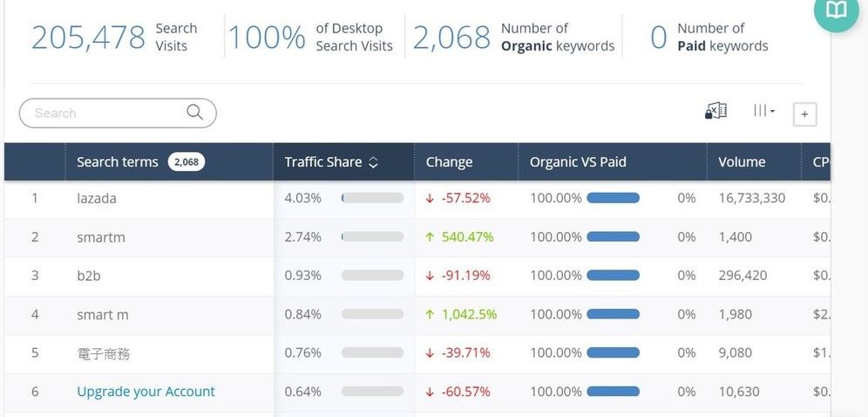This screenshot has height=417, width=868.
Task: Sort by Traffic Share column
Action: pos(331,162)
